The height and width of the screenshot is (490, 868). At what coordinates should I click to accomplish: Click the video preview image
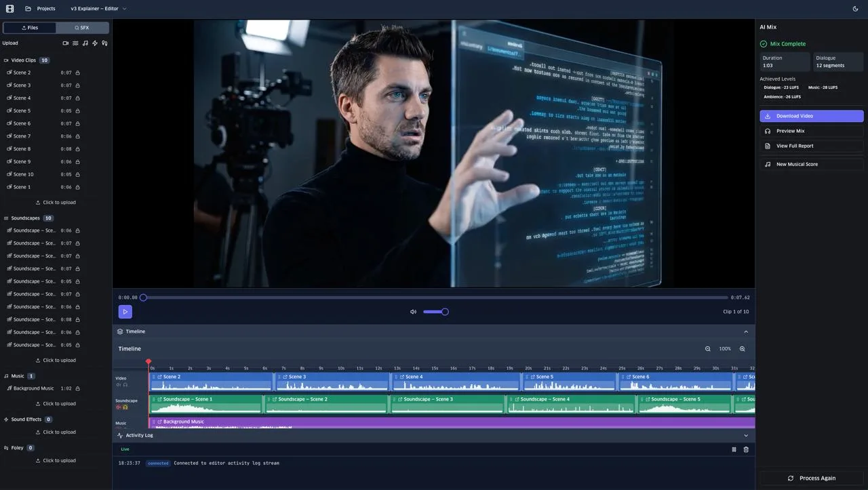[x=433, y=153]
